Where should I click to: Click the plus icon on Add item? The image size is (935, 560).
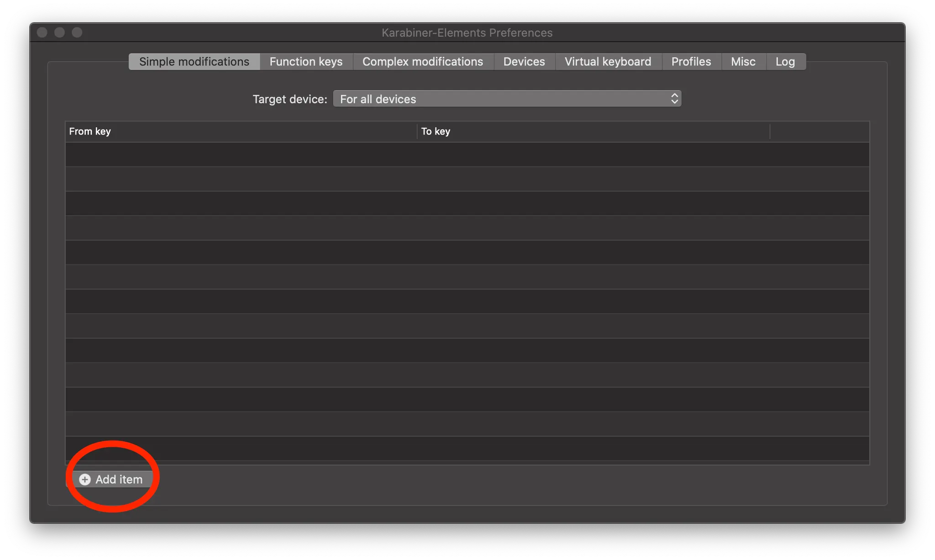click(x=85, y=479)
